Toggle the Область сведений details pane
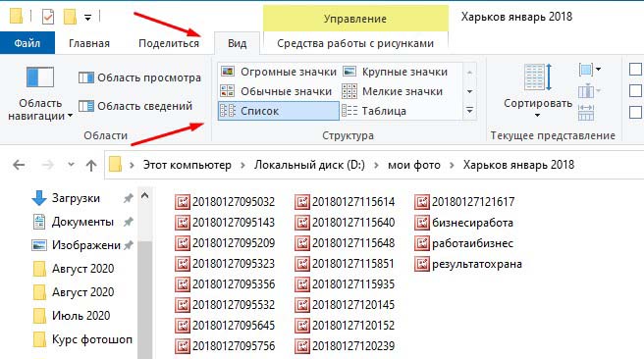Screen dimensions: 644x359 coord(135,106)
